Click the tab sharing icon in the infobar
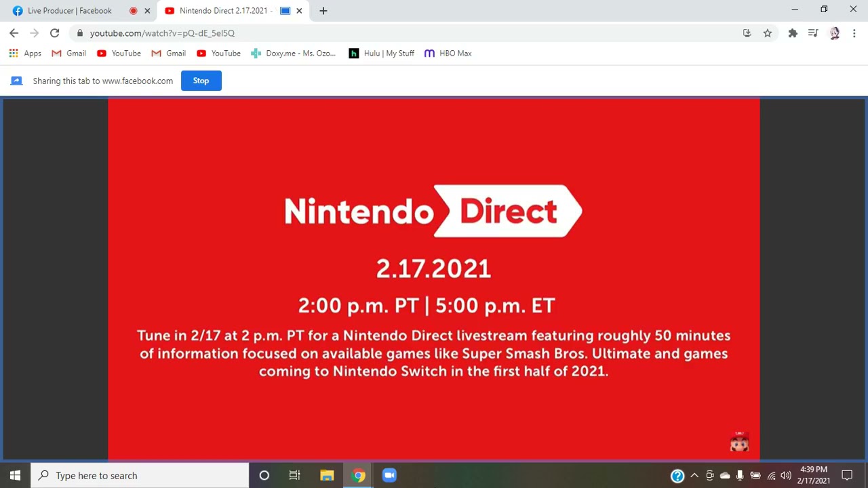868x488 pixels. (x=16, y=81)
